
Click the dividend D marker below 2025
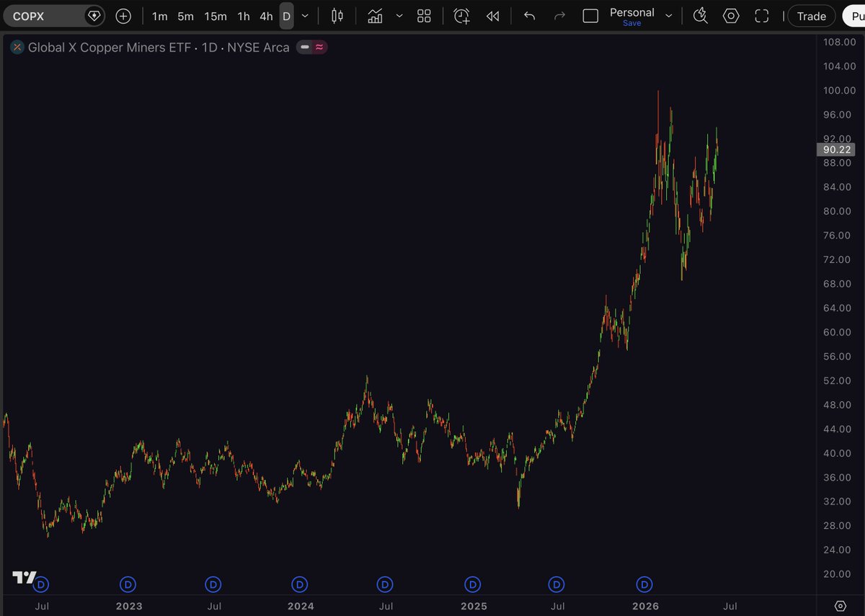pos(472,583)
